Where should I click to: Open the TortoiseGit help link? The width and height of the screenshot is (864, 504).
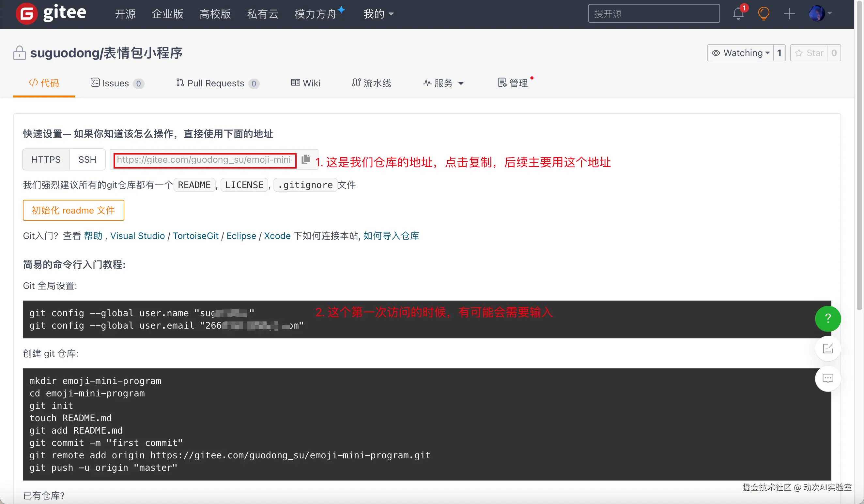point(195,236)
